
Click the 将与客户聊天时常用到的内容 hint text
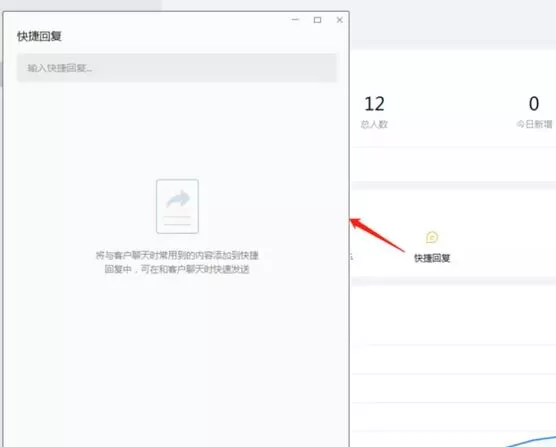tap(177, 262)
